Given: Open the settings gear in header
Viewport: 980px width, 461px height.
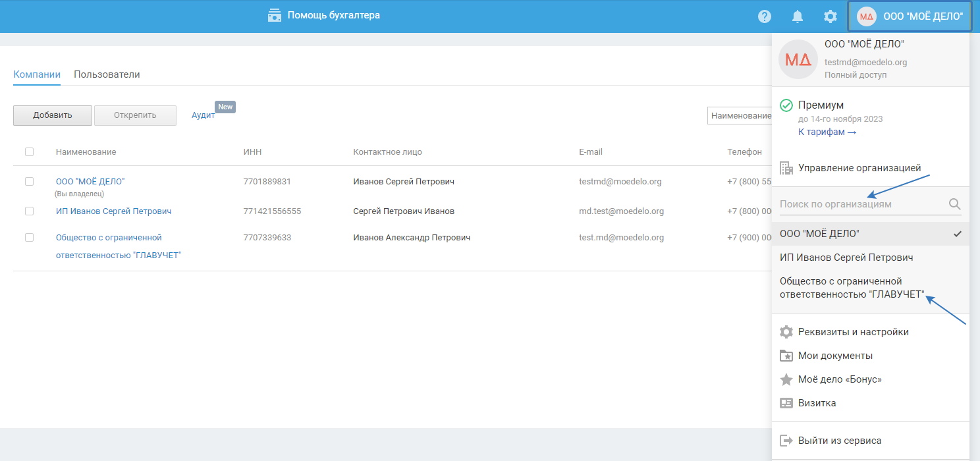Looking at the screenshot, I should click(830, 16).
